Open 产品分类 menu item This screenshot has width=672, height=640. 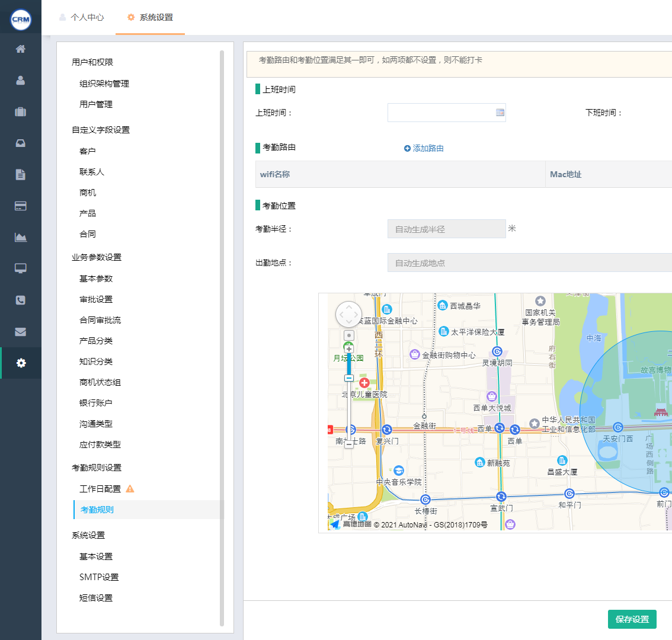point(96,341)
